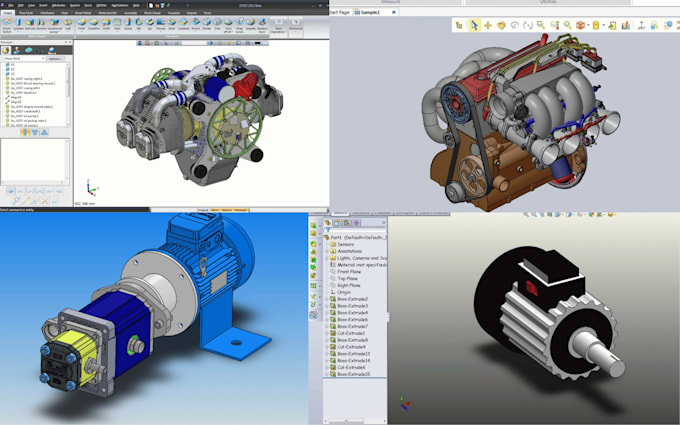The width and height of the screenshot is (680, 425).
Task: Switch to the Assembly ribbon tab in ZW3D
Action: [130, 13]
